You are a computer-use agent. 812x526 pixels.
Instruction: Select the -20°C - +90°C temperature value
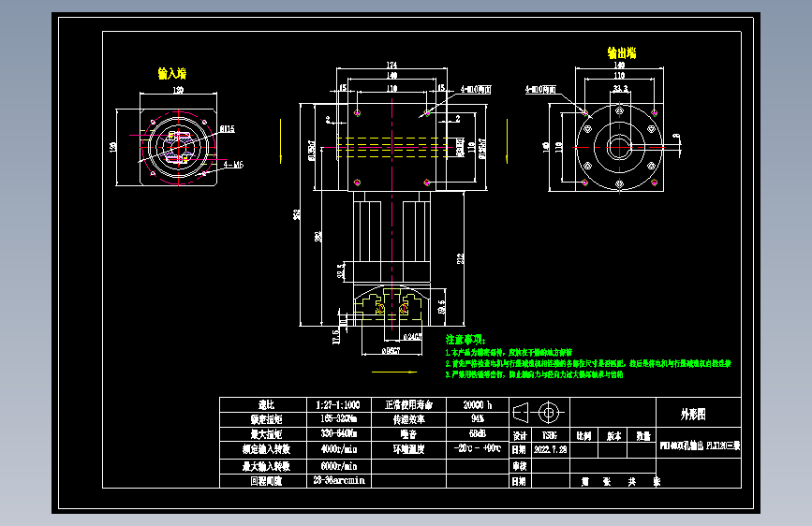[478, 448]
